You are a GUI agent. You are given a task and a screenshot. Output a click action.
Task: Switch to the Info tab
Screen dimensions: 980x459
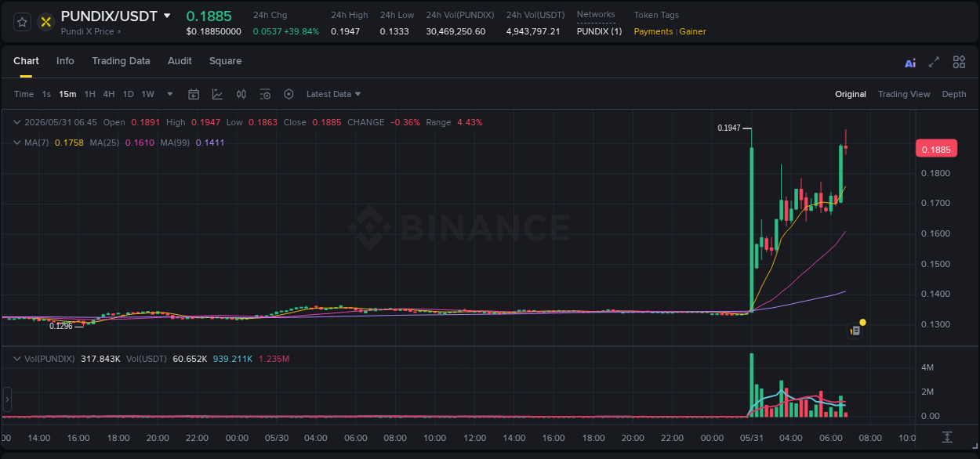(x=65, y=61)
